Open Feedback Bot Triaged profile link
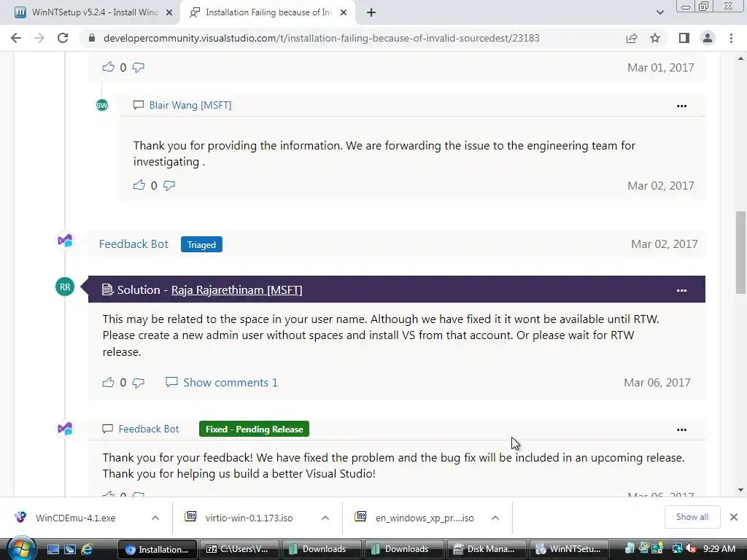This screenshot has width=747, height=560. coord(133,244)
